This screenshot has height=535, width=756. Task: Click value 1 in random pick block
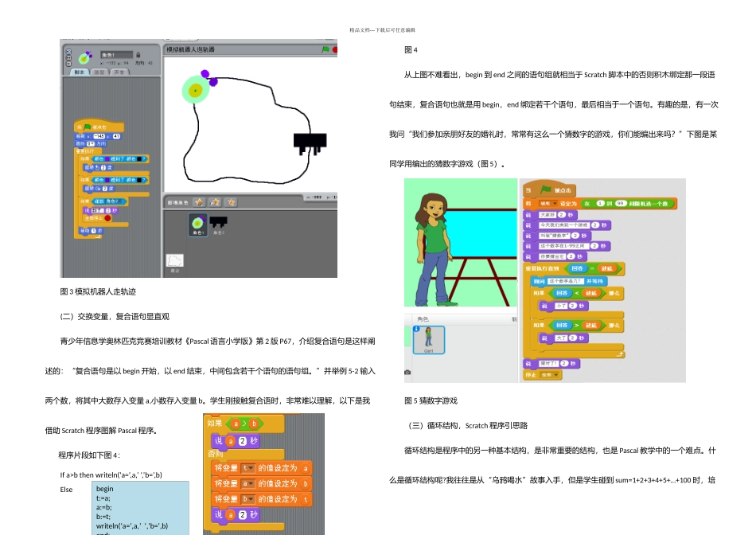(x=600, y=204)
